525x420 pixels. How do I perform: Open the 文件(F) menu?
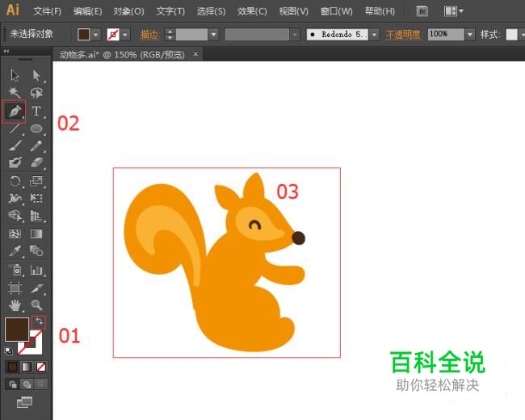coord(47,11)
